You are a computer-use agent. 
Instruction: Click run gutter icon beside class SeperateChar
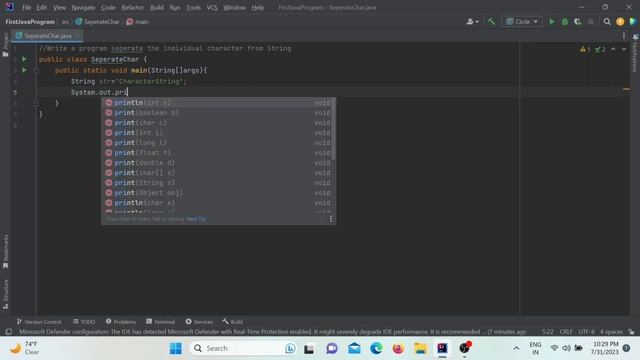[x=24, y=59]
